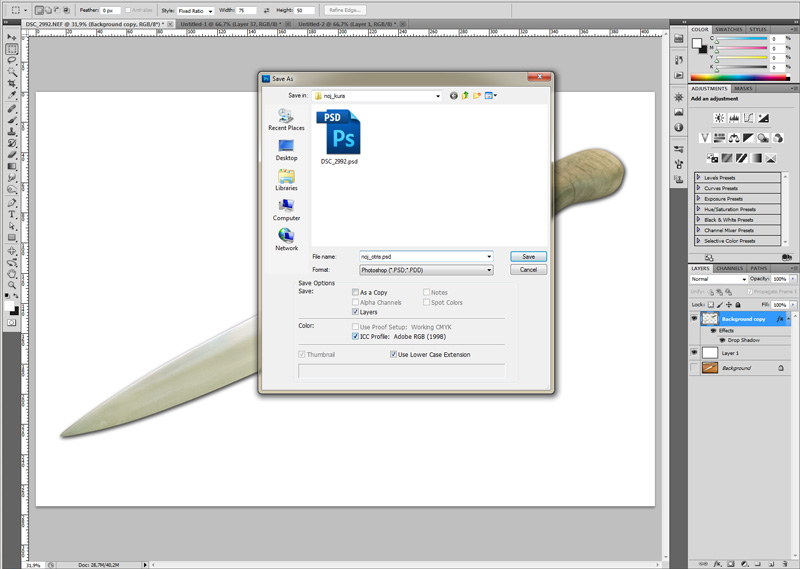Click Create New Folder icon in dialog
The image size is (800, 569).
pos(477,95)
